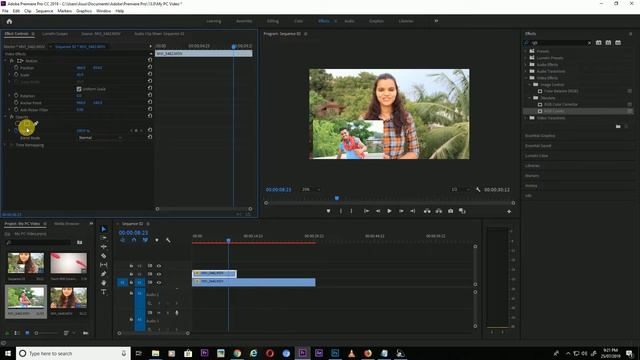
Task: Open the Button Editor plus icon
Action: [x=509, y=211]
